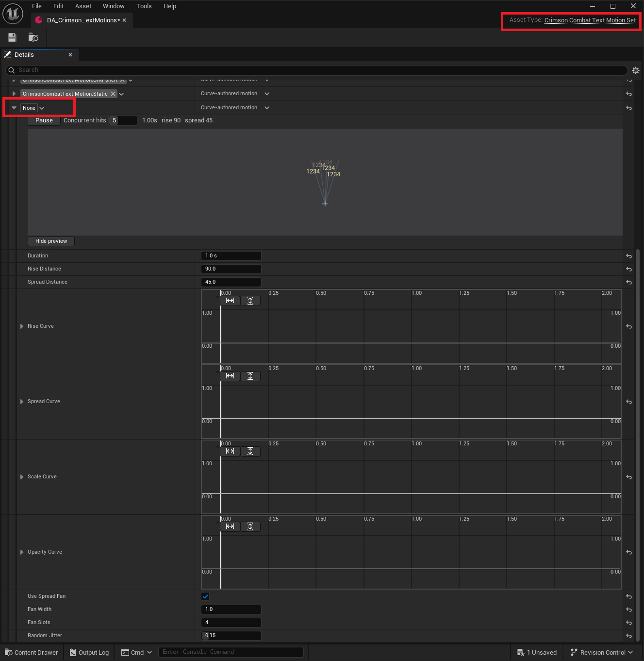This screenshot has height=661, width=644.
Task: Click the Details search box
Action: pos(316,70)
